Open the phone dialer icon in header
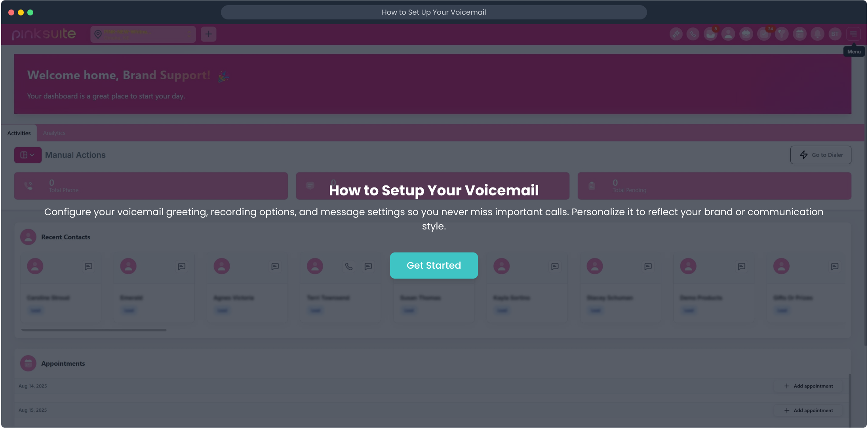 (x=693, y=34)
